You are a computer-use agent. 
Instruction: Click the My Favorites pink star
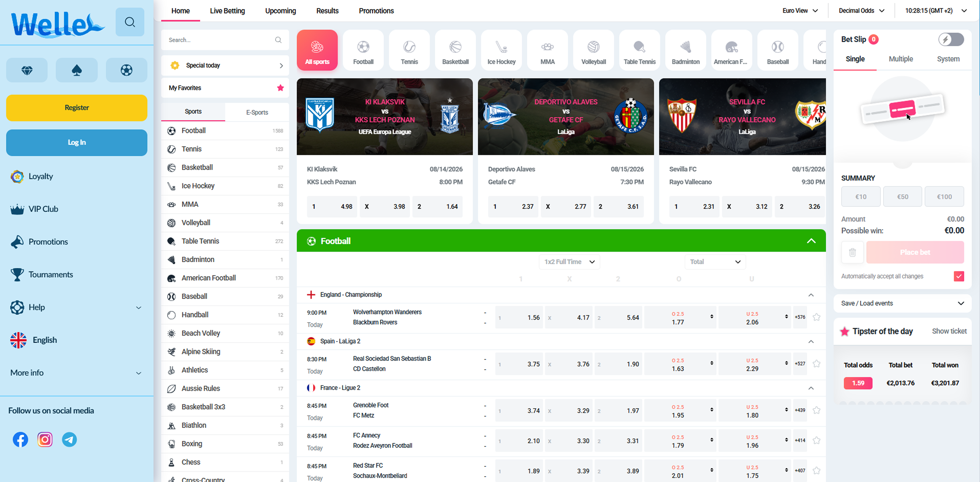coord(280,88)
